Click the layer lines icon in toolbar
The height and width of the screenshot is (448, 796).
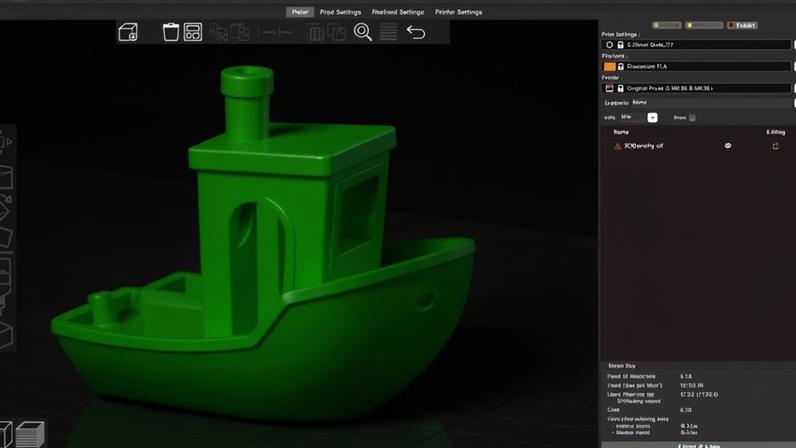388,32
